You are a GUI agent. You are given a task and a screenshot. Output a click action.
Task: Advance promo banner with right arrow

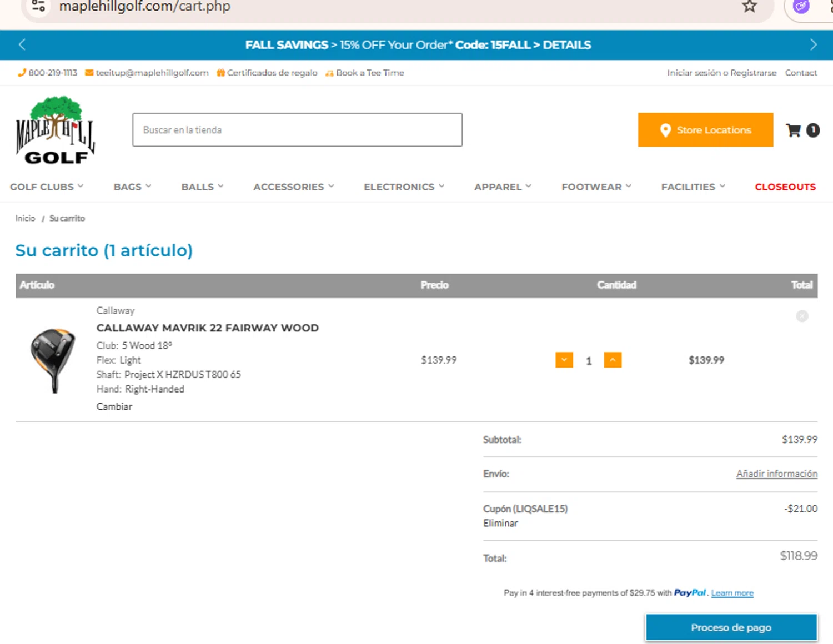[x=813, y=44]
